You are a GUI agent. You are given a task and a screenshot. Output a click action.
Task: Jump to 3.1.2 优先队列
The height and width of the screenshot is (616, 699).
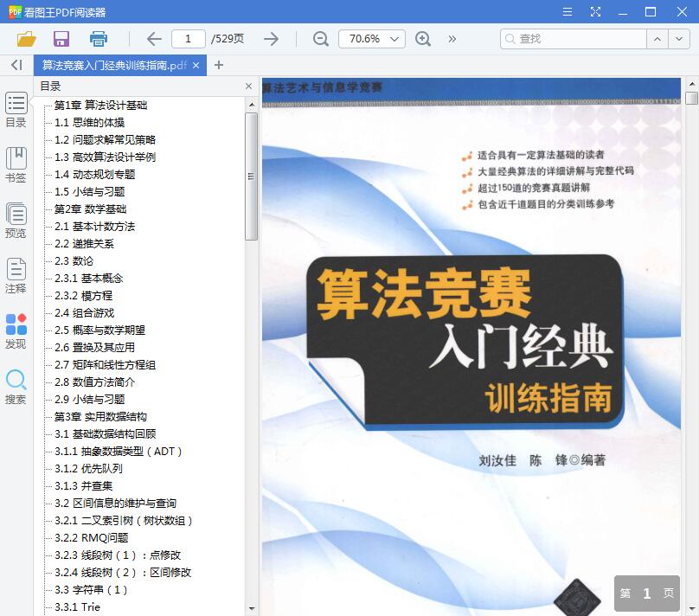click(88, 469)
